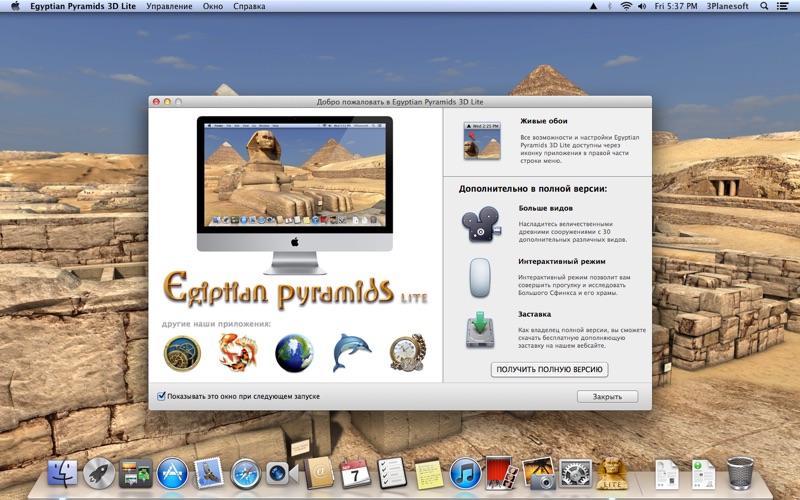
Task: Close the welcome window with red button
Action: pos(156,102)
